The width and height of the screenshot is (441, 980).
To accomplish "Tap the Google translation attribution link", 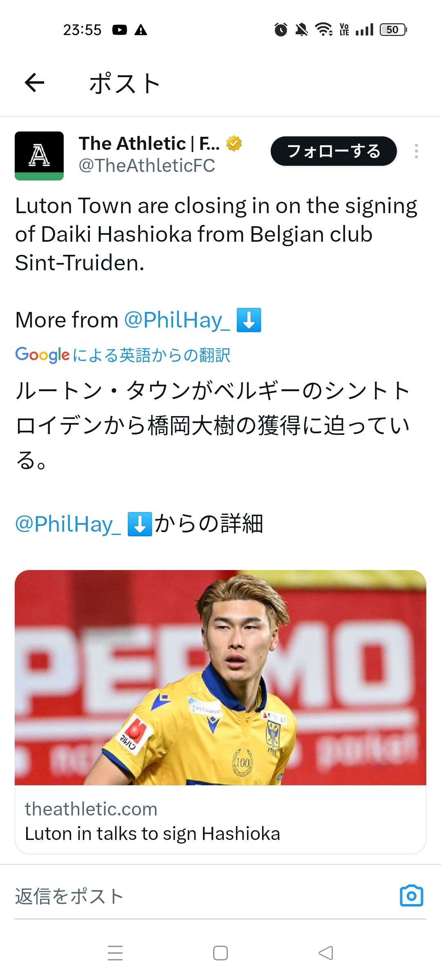I will pyautogui.click(x=123, y=355).
